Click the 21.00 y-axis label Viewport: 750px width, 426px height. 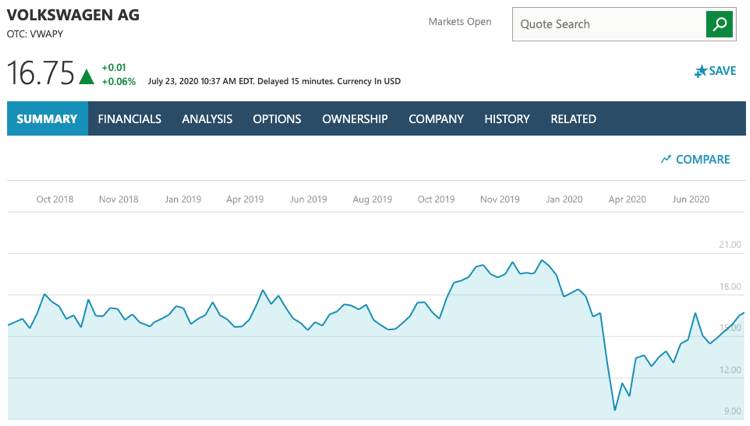tap(730, 244)
